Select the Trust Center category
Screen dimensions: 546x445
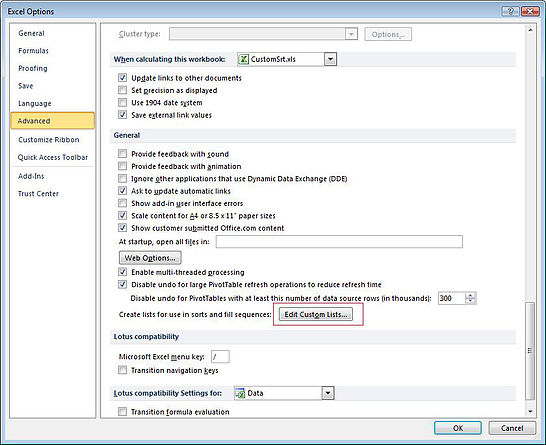click(38, 194)
